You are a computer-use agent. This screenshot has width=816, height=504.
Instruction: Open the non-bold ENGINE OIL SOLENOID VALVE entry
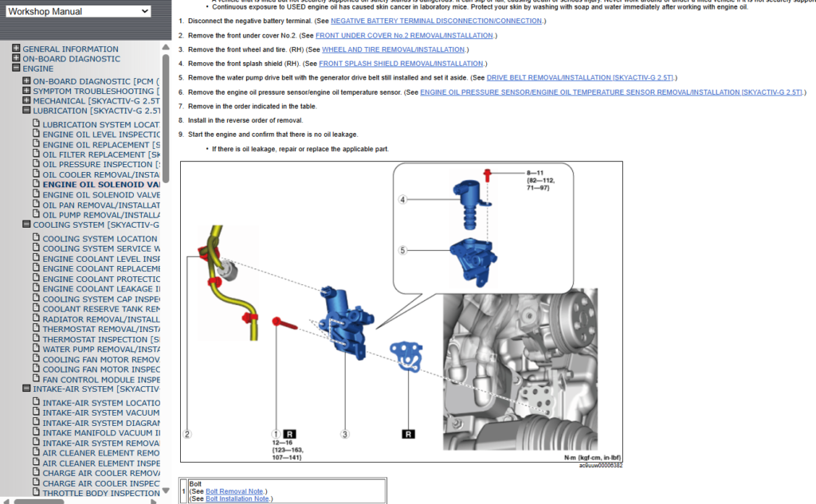click(x=101, y=195)
